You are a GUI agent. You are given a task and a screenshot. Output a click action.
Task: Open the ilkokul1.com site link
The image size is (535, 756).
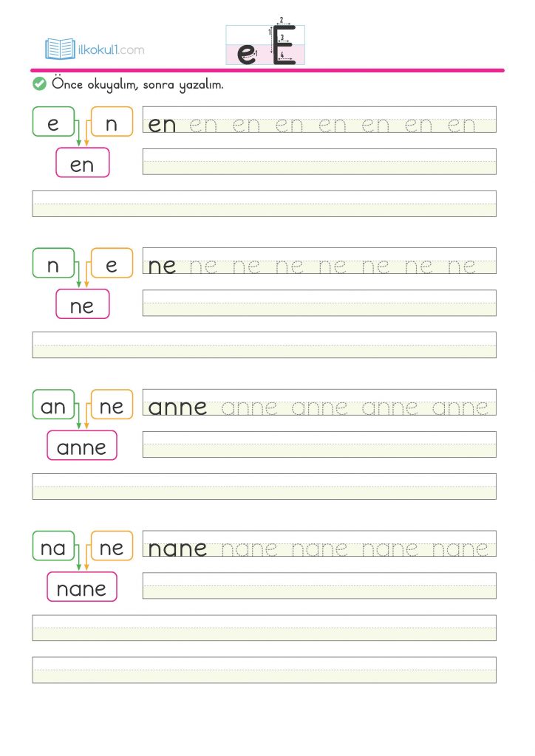(x=111, y=50)
